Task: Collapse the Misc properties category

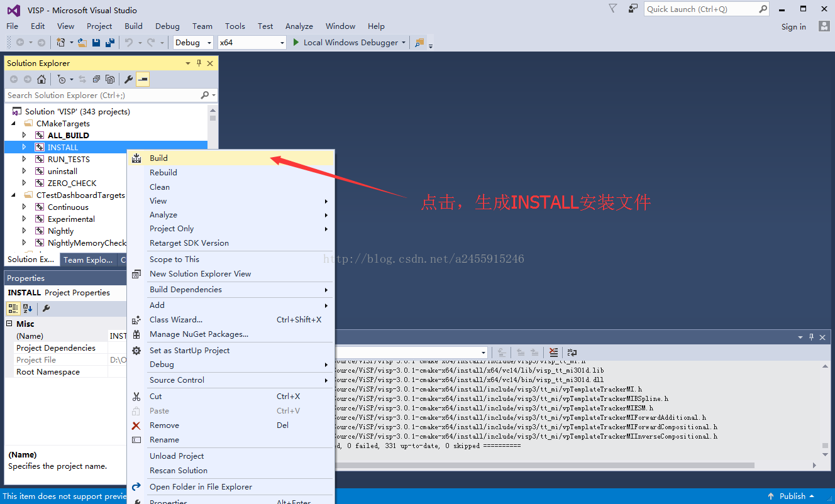Action: click(9, 324)
